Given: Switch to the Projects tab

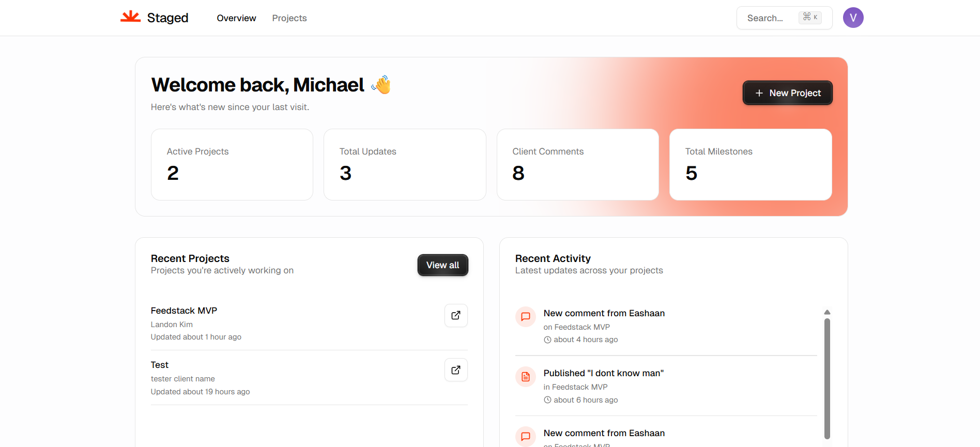Looking at the screenshot, I should (289, 18).
